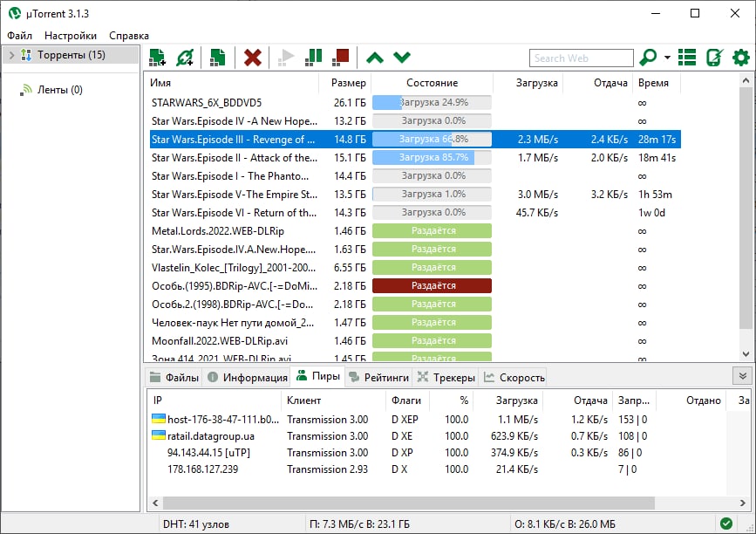Select Moonfall.2022.WEB-DLRip.avi torrent
Image resolution: width=756 pixels, height=534 pixels.
click(415, 340)
